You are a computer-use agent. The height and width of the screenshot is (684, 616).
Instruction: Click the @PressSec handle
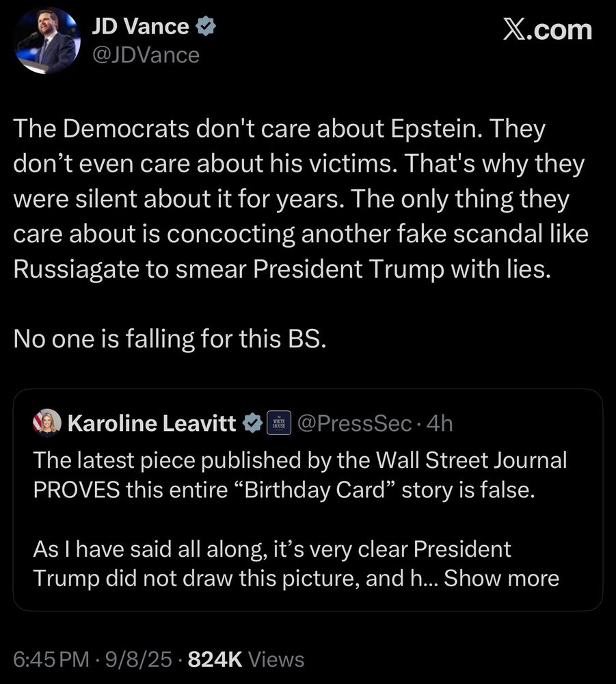tap(353, 424)
